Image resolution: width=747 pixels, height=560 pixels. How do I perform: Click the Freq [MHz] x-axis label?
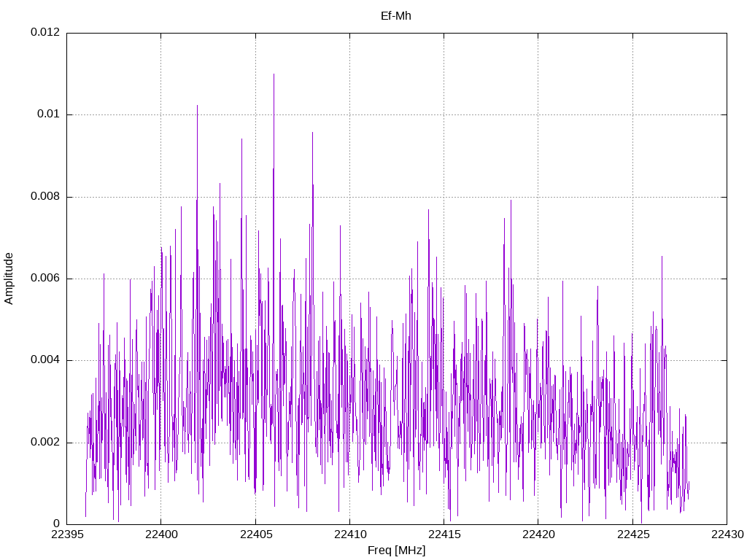396,550
